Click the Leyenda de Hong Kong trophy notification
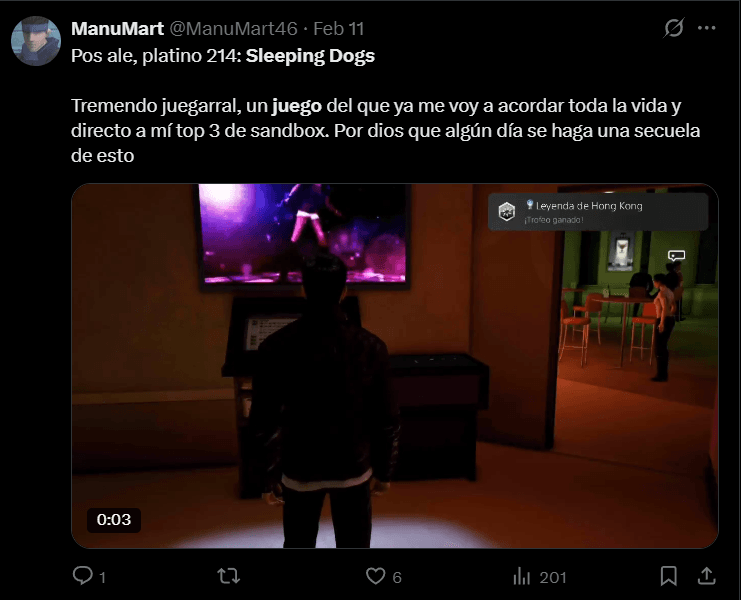Viewport: 741px width, 600px height. point(598,212)
